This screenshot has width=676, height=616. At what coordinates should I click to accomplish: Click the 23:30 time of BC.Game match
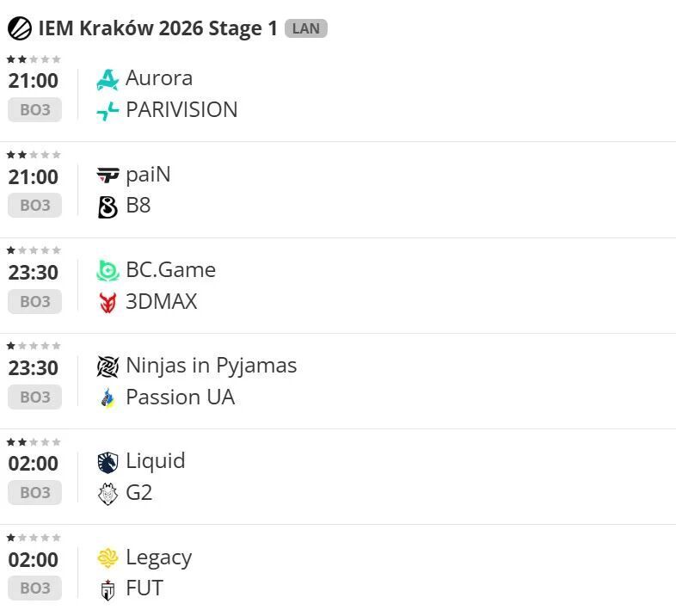[x=34, y=273]
